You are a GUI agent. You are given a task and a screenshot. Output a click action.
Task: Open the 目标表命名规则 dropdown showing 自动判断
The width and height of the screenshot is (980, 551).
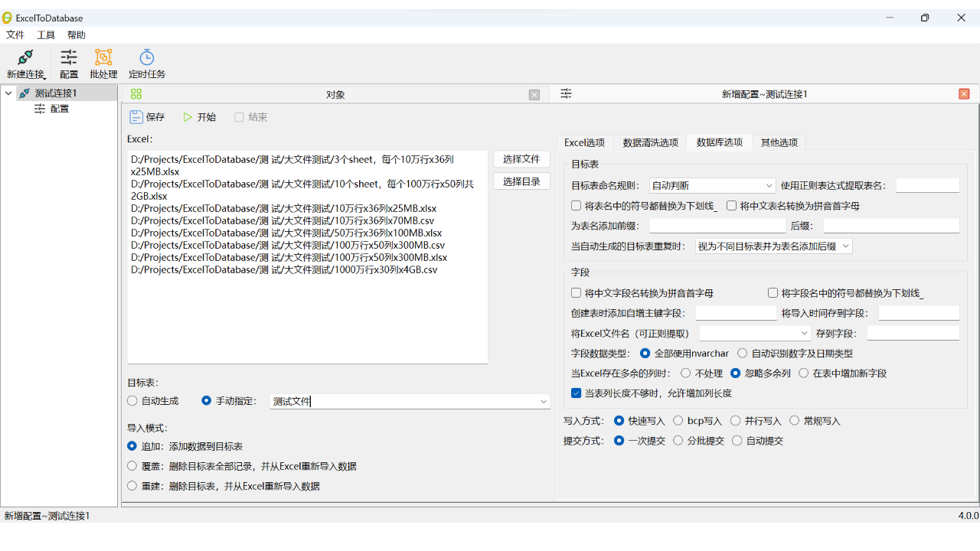tap(712, 185)
